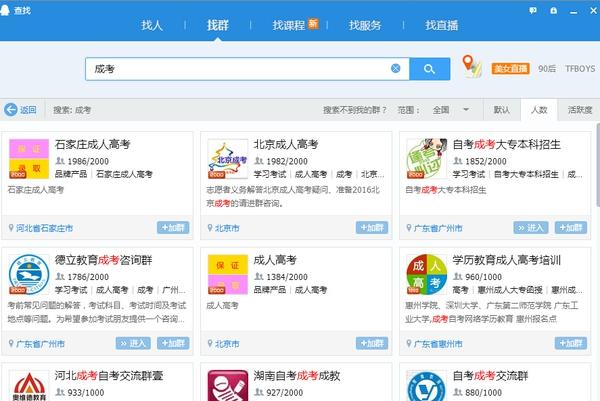
Task: Click 广东省广州市 on 自考成考大专本科招生 card
Action: coord(438,228)
